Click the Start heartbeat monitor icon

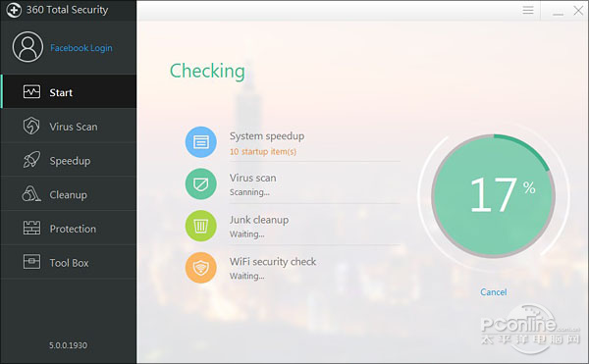point(31,91)
